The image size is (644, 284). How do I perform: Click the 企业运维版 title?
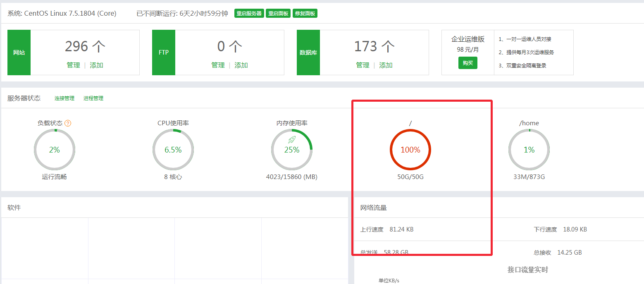tap(468, 39)
